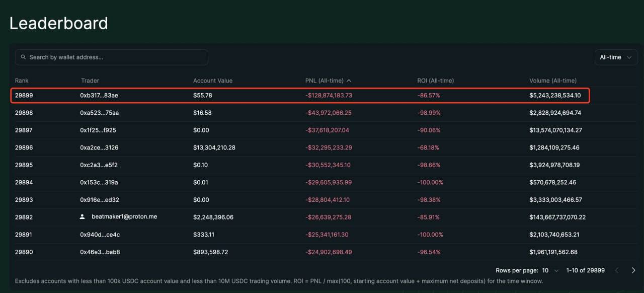Open trader 0xa523...75aa profile
Viewport: 644px width, 293px height.
coord(99,113)
